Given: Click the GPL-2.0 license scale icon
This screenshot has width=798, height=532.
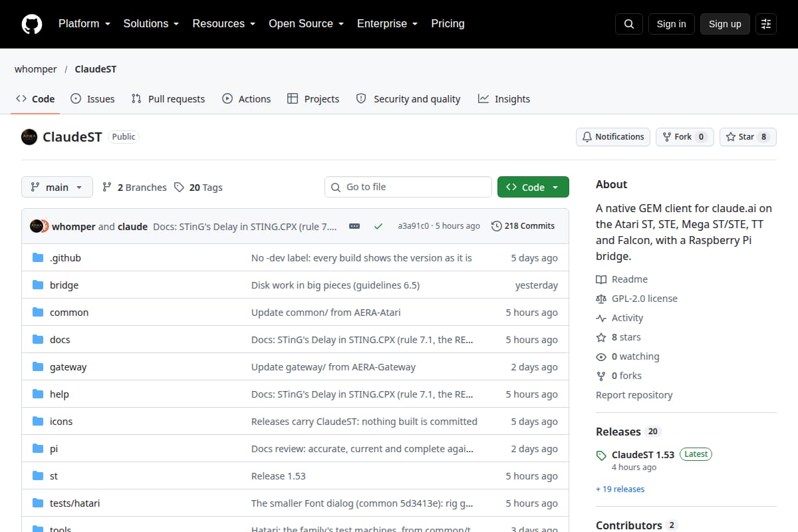Looking at the screenshot, I should (x=601, y=299).
